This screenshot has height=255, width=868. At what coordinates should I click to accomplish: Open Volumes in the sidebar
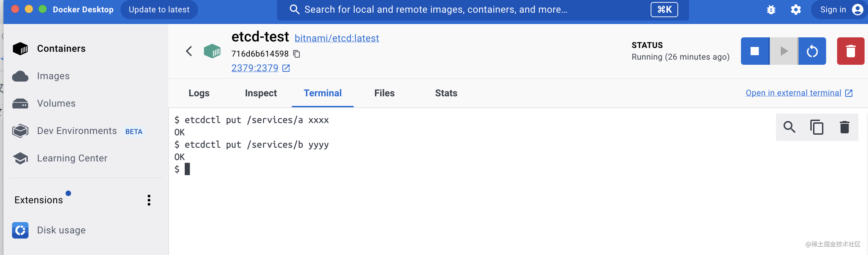[x=56, y=103]
